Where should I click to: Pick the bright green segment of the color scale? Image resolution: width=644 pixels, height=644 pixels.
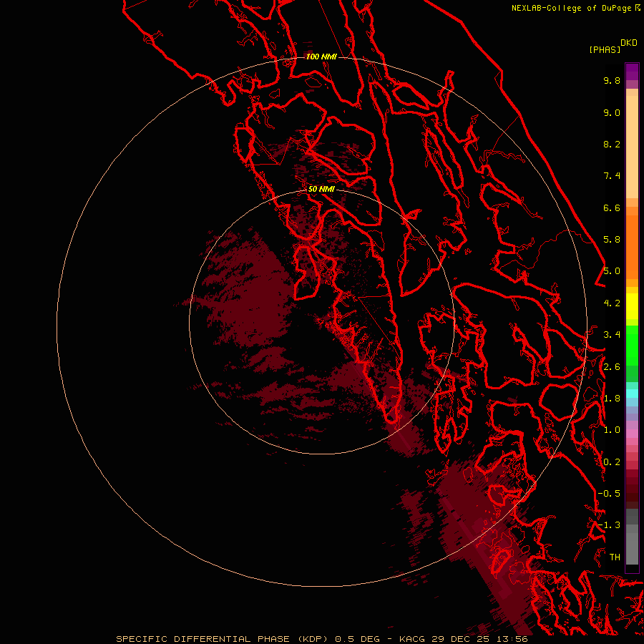click(x=632, y=345)
